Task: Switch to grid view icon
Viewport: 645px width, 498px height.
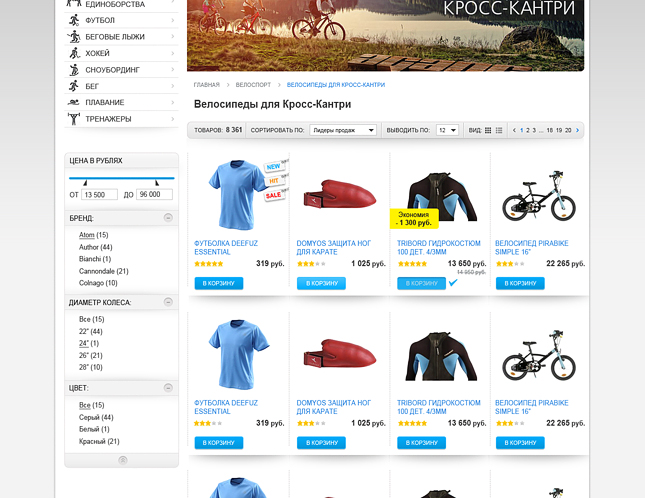Action: 488,130
